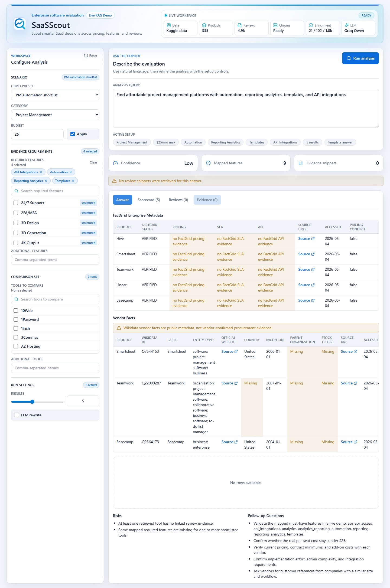The height and width of the screenshot is (588, 390).
Task: Switch to the Reviews (0) tab
Action: 178,200
